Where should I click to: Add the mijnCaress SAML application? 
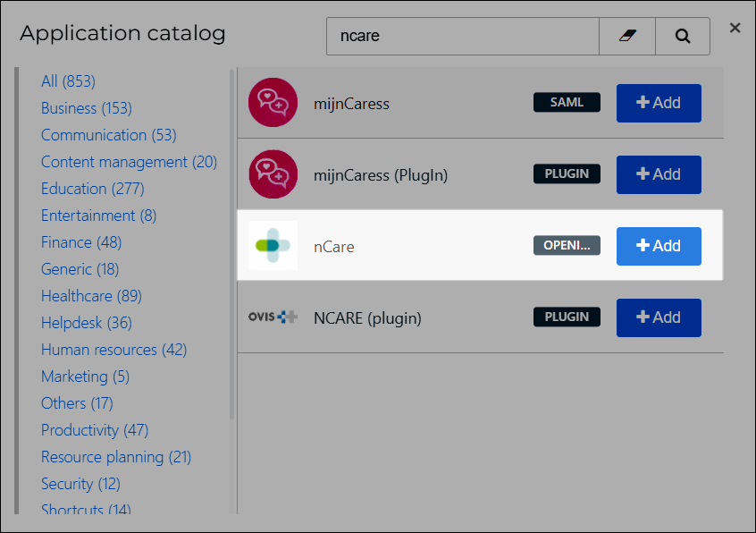click(x=659, y=103)
